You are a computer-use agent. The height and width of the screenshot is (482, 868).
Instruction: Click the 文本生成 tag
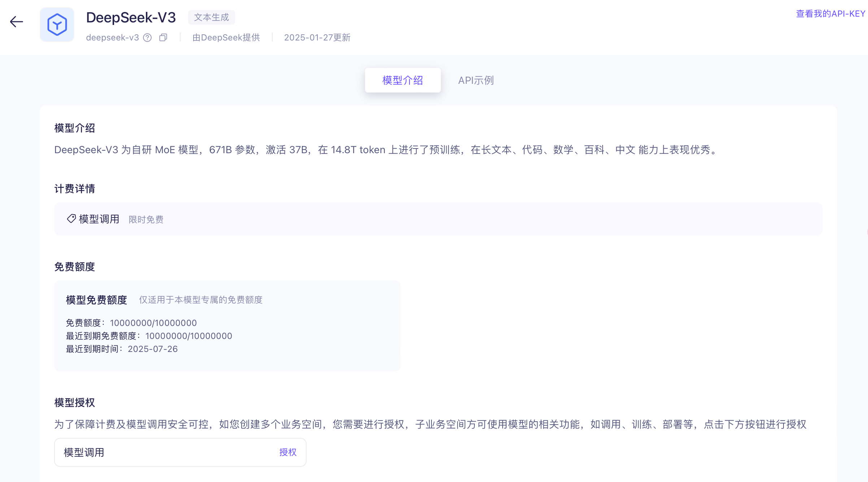click(x=211, y=17)
